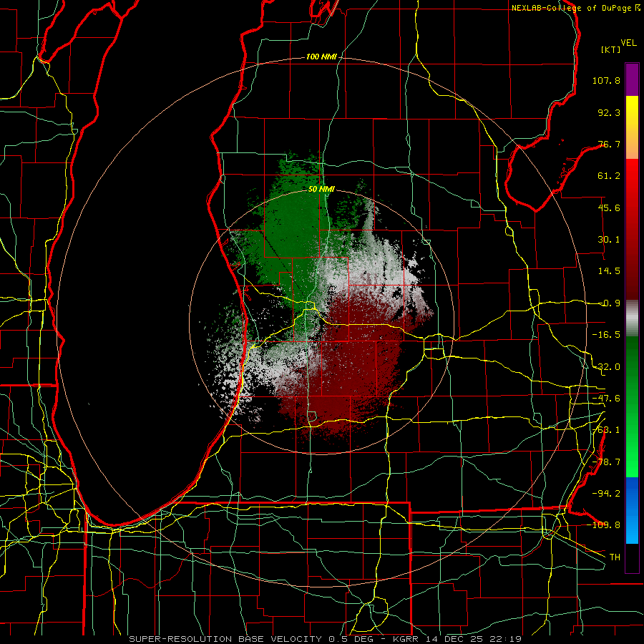Viewport: 644px width, 644px height.
Task: Click the blue segment of the velocity color bar
Action: pos(632,510)
